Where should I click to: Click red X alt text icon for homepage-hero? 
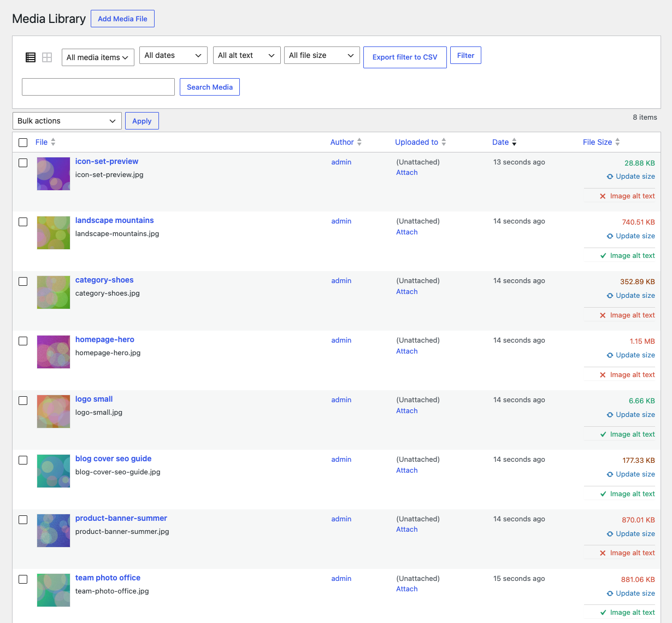(x=603, y=375)
